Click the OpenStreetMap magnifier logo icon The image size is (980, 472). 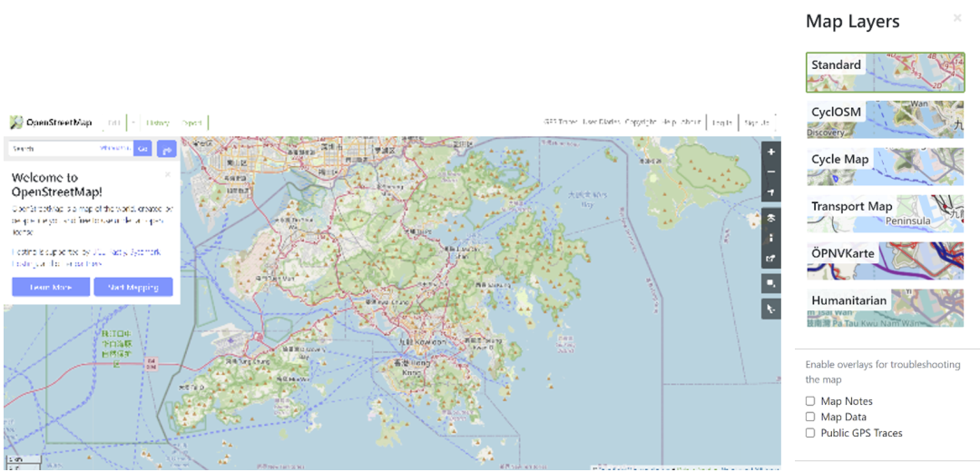16,123
